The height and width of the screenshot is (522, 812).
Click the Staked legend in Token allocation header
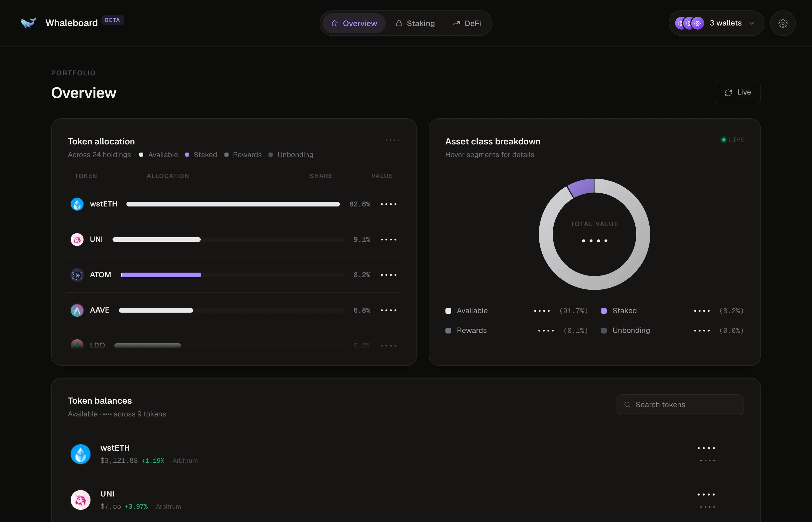tap(201, 155)
